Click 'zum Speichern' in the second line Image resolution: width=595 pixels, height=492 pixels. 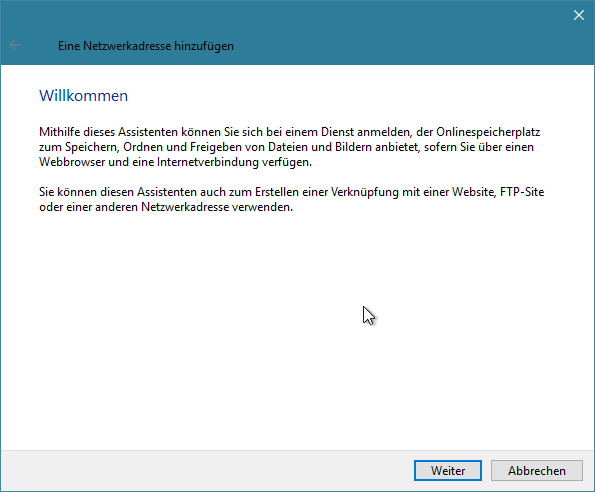click(x=78, y=147)
